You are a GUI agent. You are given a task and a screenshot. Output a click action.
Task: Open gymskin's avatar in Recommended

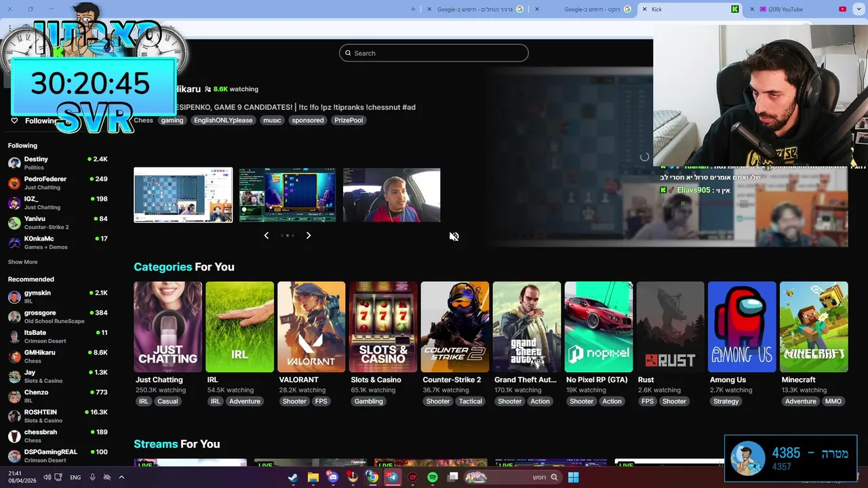click(14, 297)
